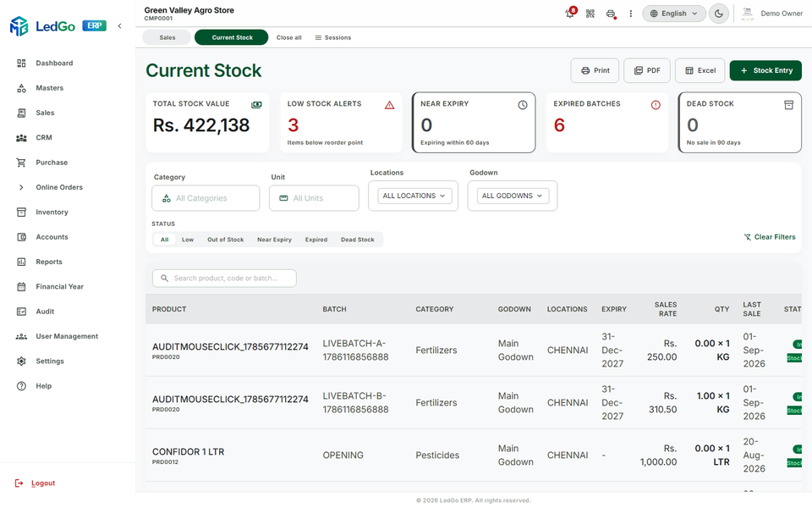This screenshot has height=508, width=812.
Task: Click the Low Stock Alerts warning icon
Action: coord(389,105)
